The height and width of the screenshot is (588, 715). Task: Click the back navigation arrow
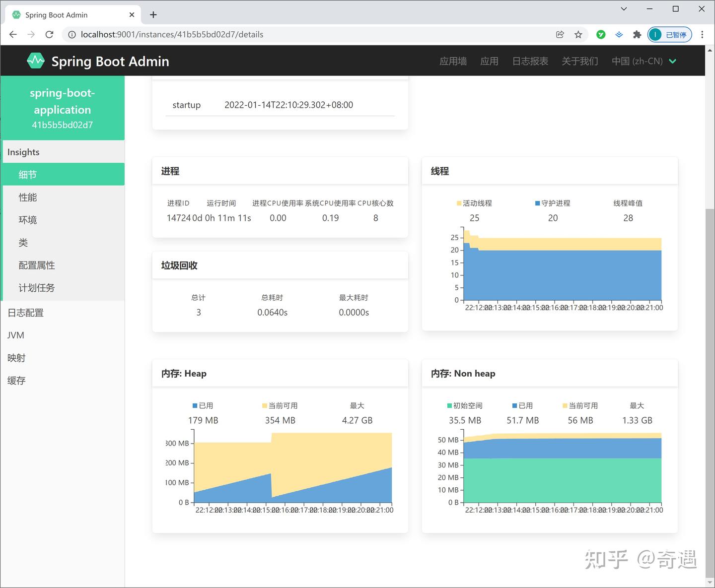point(12,34)
